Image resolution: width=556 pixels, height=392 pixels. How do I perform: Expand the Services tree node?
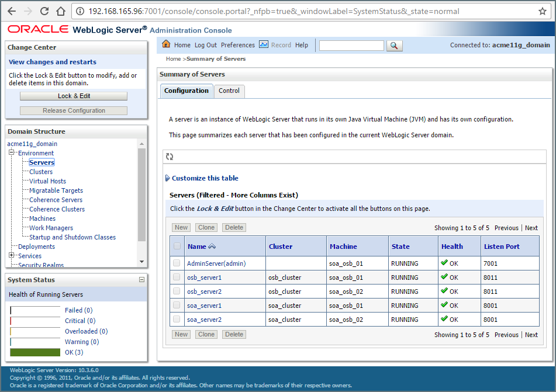[x=11, y=256]
